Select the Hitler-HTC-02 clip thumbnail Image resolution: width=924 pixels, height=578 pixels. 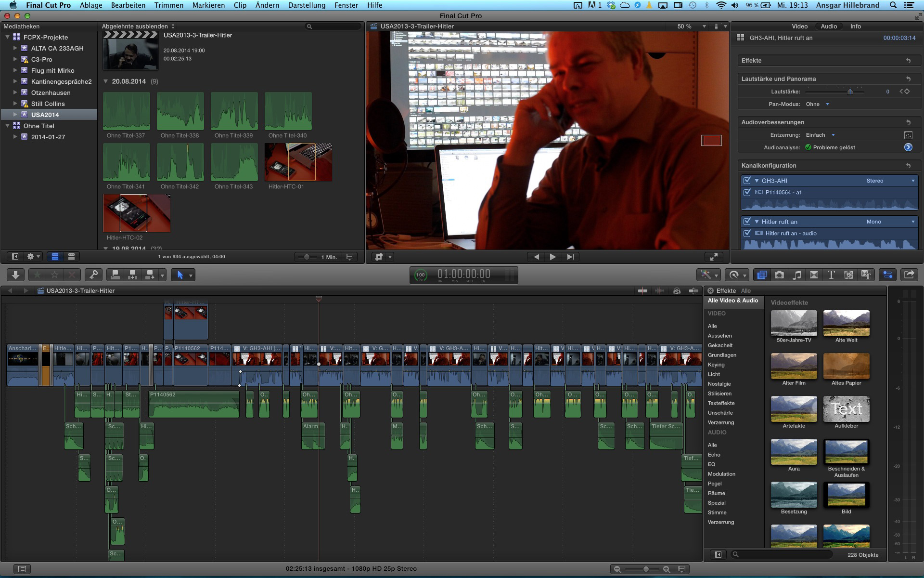coord(136,213)
